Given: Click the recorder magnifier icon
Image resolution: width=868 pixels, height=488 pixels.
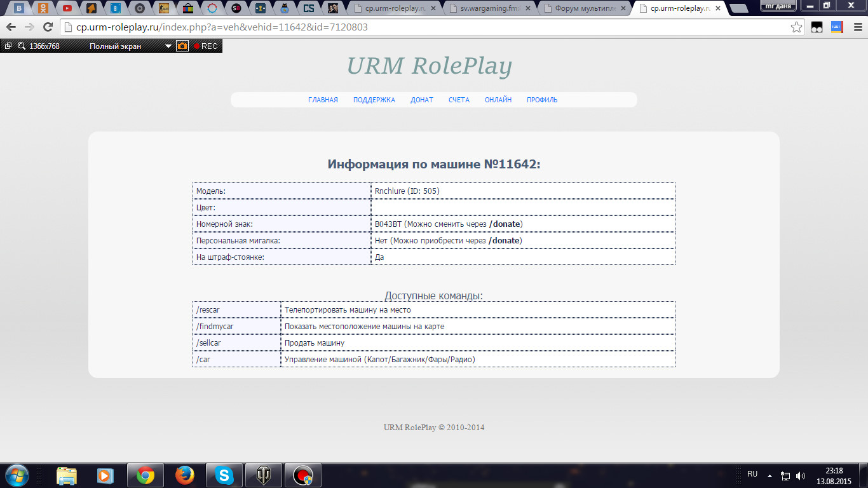Looking at the screenshot, I should [x=21, y=46].
